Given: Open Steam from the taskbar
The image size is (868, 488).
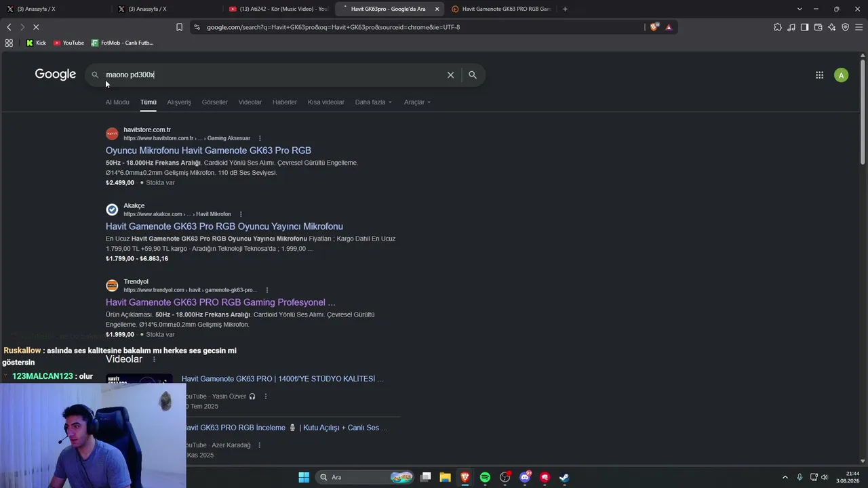Looking at the screenshot, I should click(564, 477).
